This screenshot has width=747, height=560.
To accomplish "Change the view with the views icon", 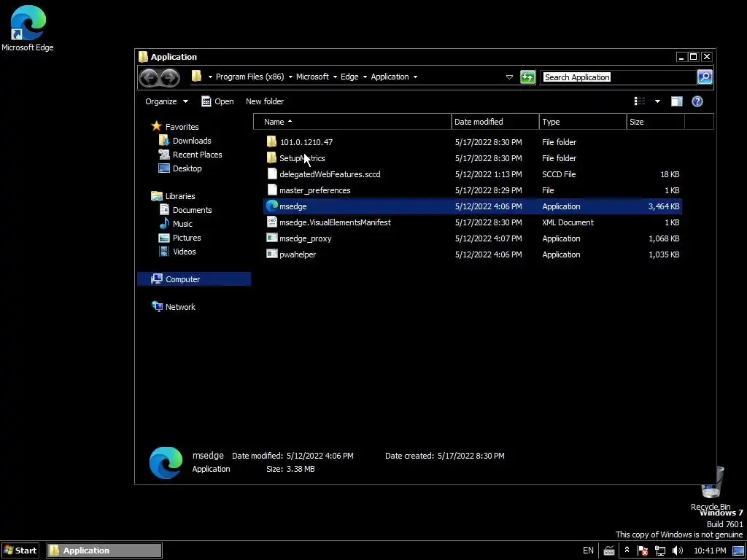I will pos(640,101).
